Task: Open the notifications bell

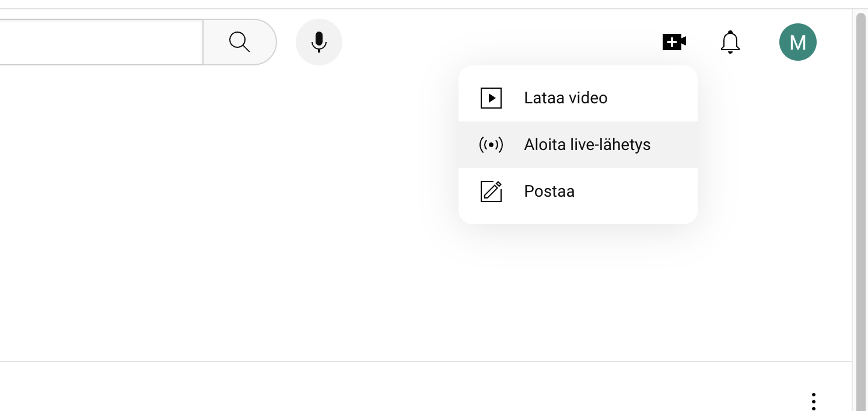Action: pos(730,42)
